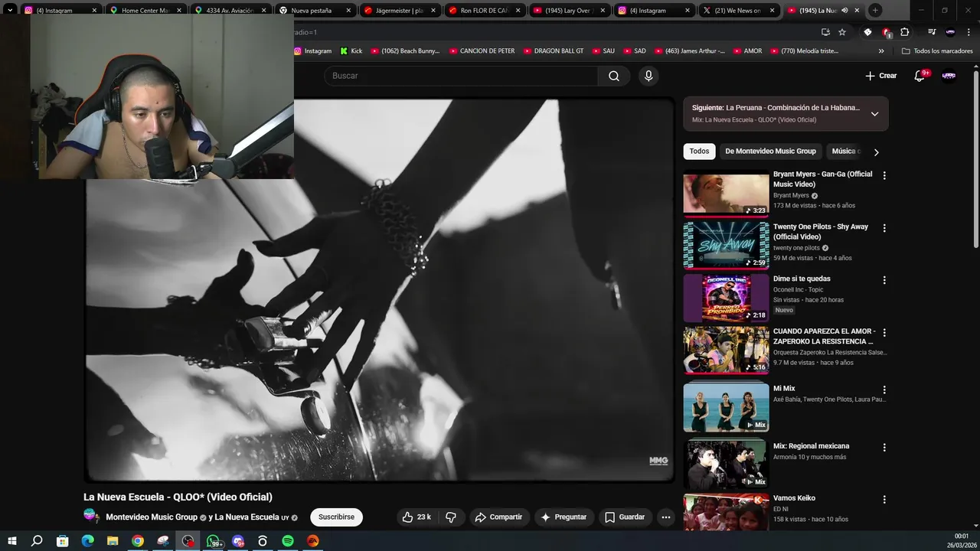Open Windows Start menu
The image size is (980, 551).
(11, 541)
